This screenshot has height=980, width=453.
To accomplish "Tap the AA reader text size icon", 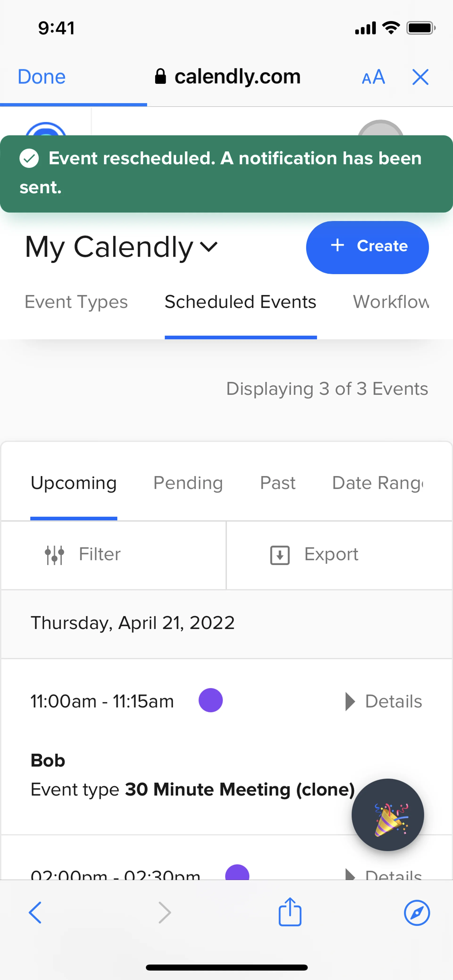I will 373,77.
